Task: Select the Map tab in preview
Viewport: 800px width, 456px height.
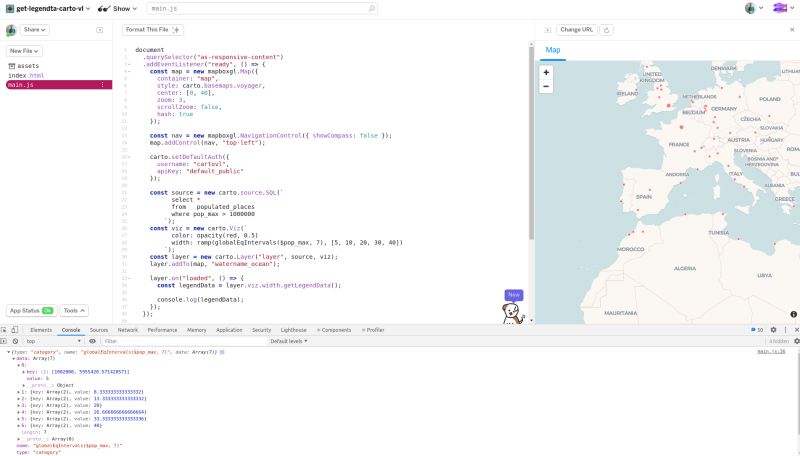Action: click(553, 50)
